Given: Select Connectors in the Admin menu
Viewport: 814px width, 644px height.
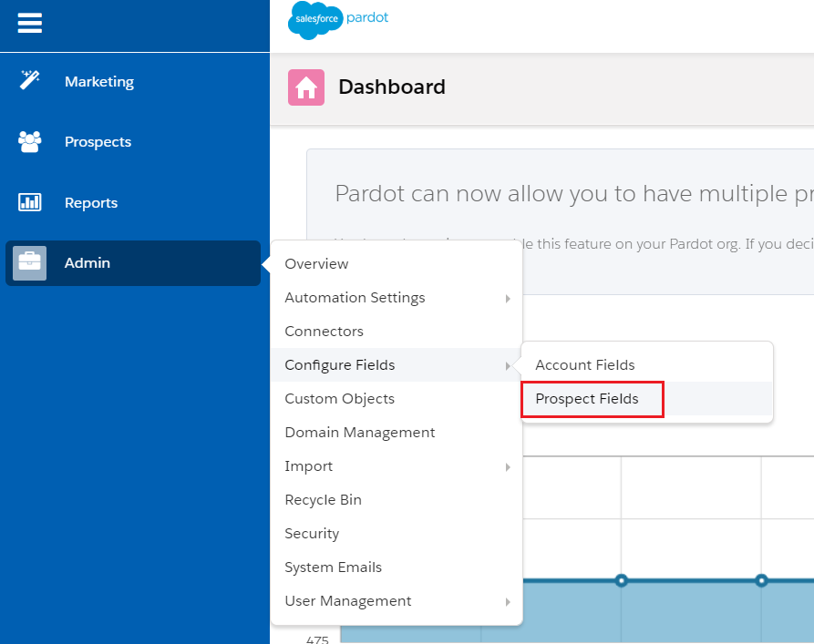Looking at the screenshot, I should (397, 331).
